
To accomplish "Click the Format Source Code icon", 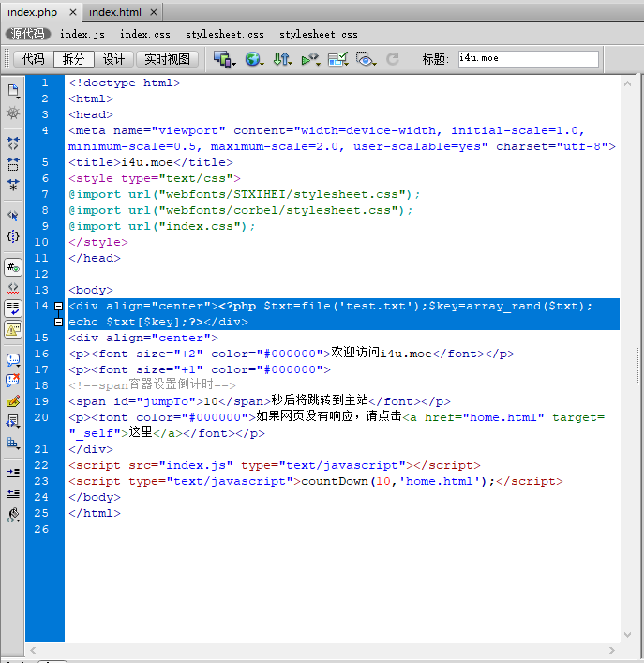I will pos(13,514).
